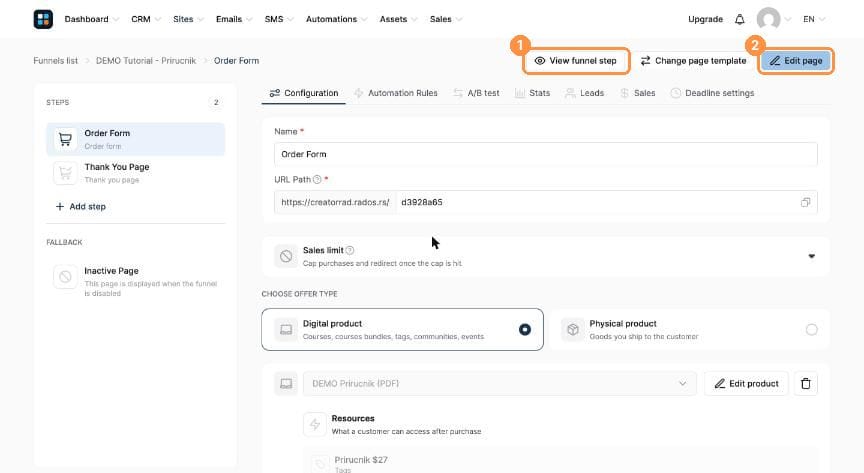Delete the DEMO Prirucnik product with the trash icon
864x473 pixels.
pyautogui.click(x=806, y=384)
